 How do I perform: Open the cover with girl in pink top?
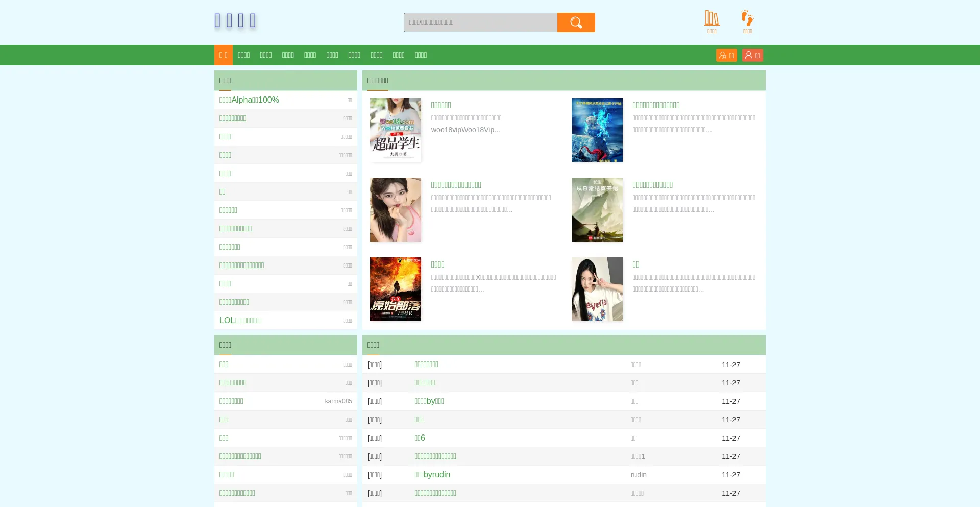pyautogui.click(x=396, y=209)
